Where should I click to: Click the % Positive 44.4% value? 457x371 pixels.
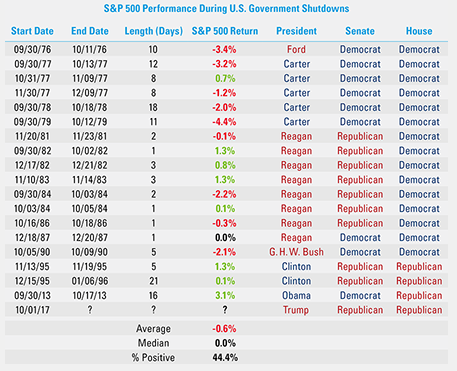tap(225, 358)
